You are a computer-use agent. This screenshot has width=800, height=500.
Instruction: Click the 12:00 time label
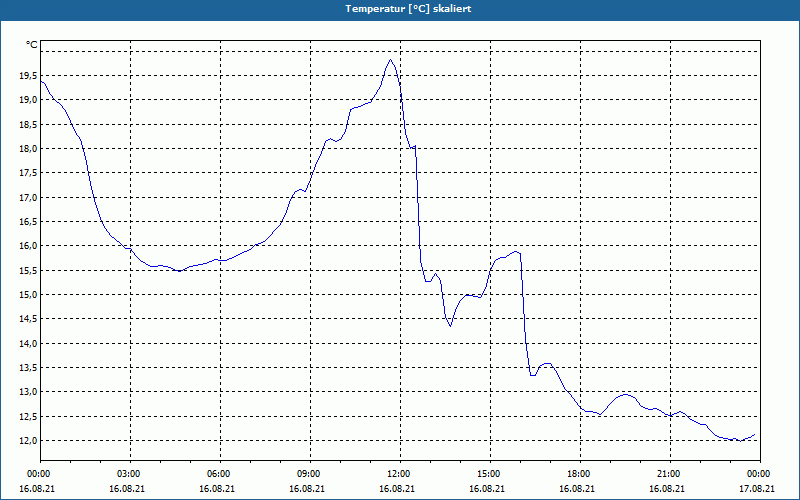pos(397,474)
